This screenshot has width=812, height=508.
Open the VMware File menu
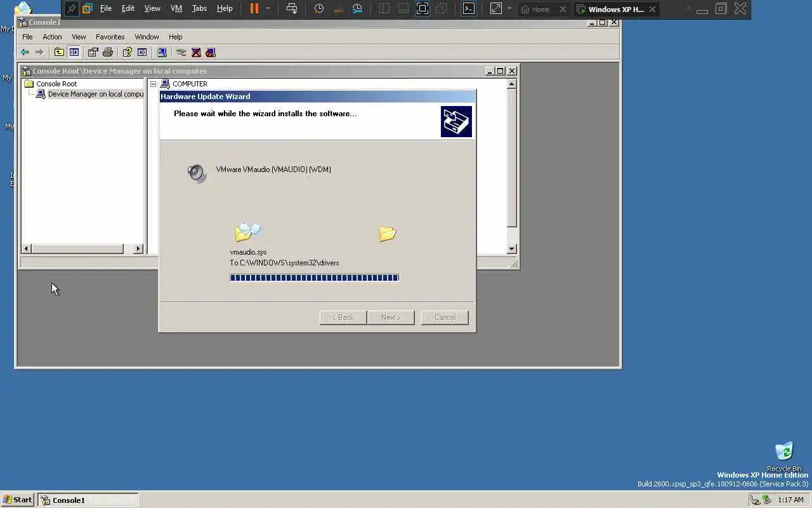[x=106, y=9]
